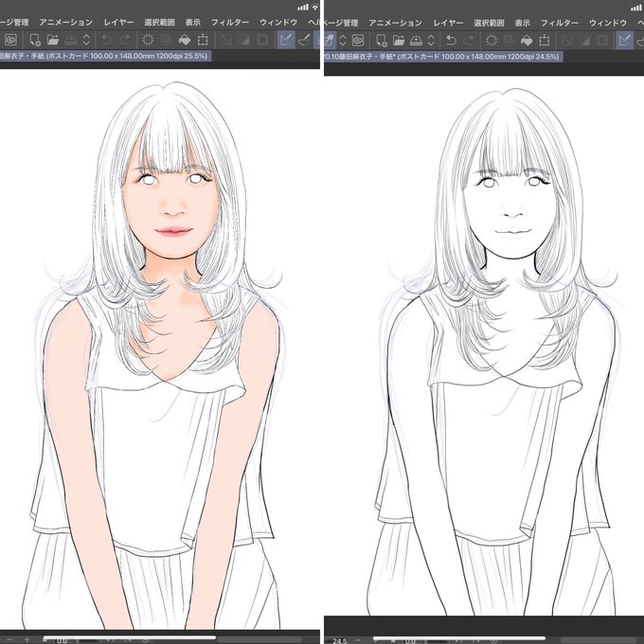644x644 pixels.
Task: Open 表示 menu in right screenshot
Action: [522, 23]
